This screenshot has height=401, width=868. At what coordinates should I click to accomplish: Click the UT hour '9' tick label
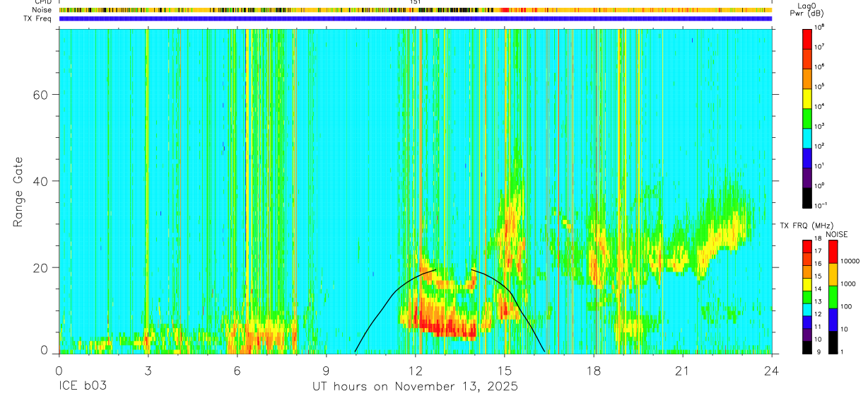coord(327,371)
